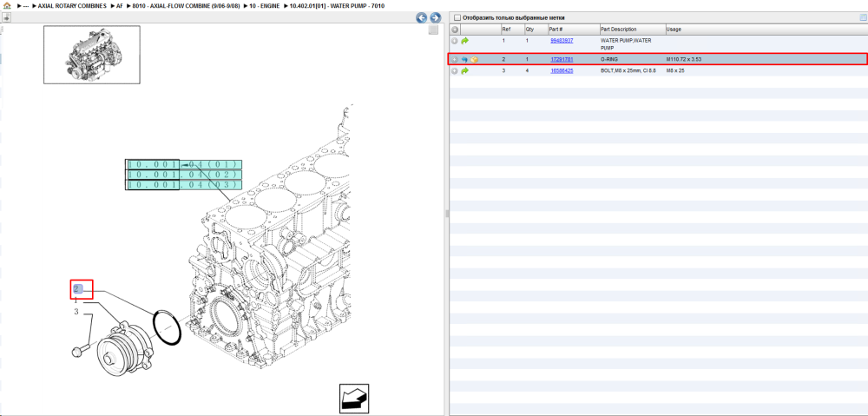Click usage value 'M110.72 x 3.53'
This screenshot has width=868, height=416.
click(684, 59)
